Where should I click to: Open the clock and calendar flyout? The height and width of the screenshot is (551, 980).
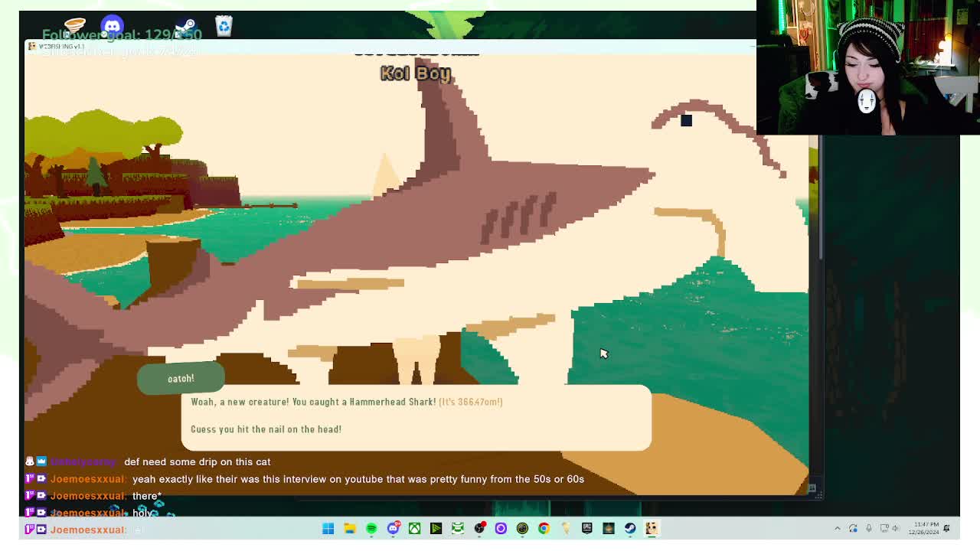tap(922, 528)
